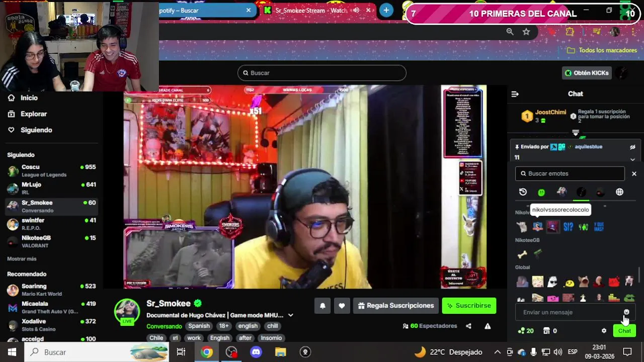644x362 pixels.
Task: Open the Windows Start menu
Action: 12,352
